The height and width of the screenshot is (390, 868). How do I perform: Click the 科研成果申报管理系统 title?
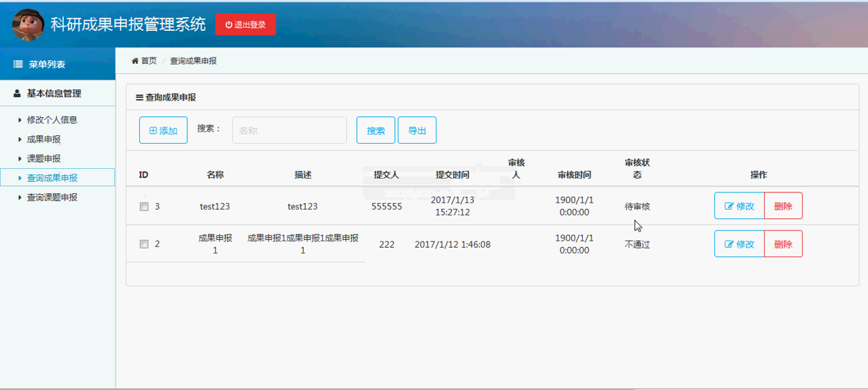[128, 24]
